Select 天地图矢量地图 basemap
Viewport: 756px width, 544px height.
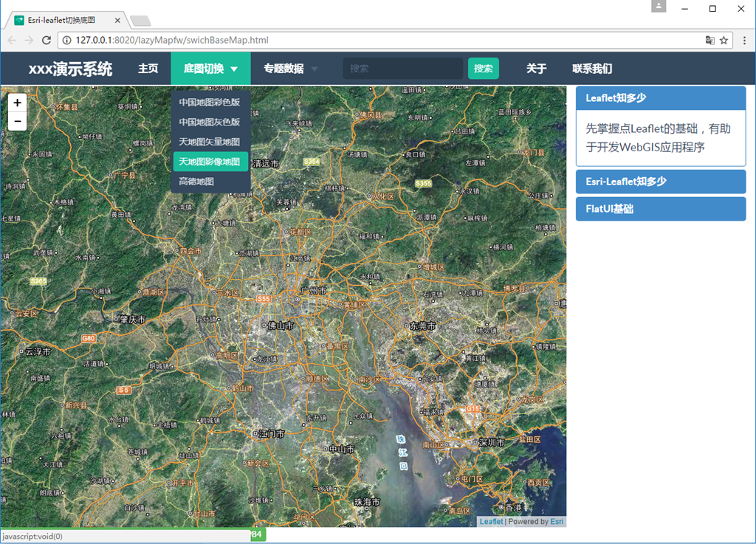(210, 142)
